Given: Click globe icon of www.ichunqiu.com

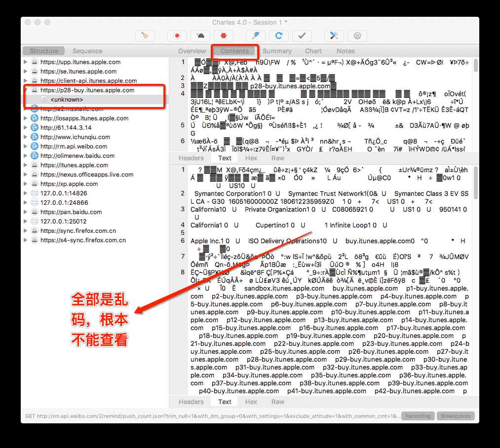Looking at the screenshot, I should (35, 137).
